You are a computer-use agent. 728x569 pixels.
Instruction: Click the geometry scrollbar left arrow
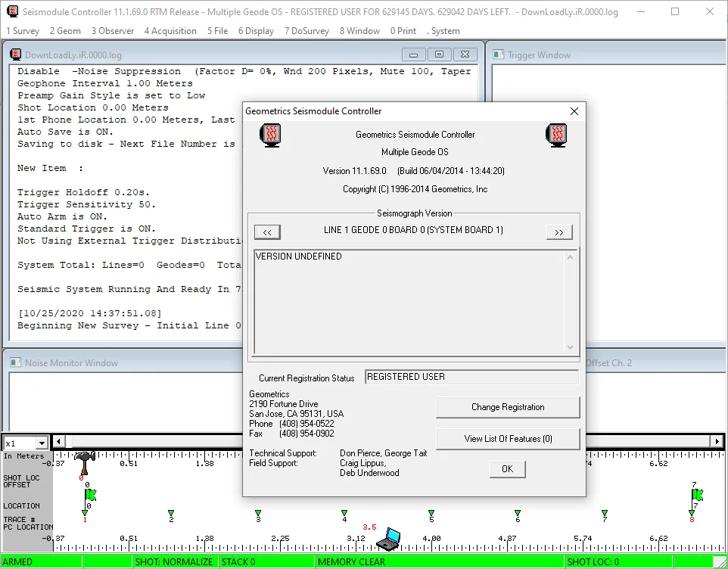(x=58, y=441)
